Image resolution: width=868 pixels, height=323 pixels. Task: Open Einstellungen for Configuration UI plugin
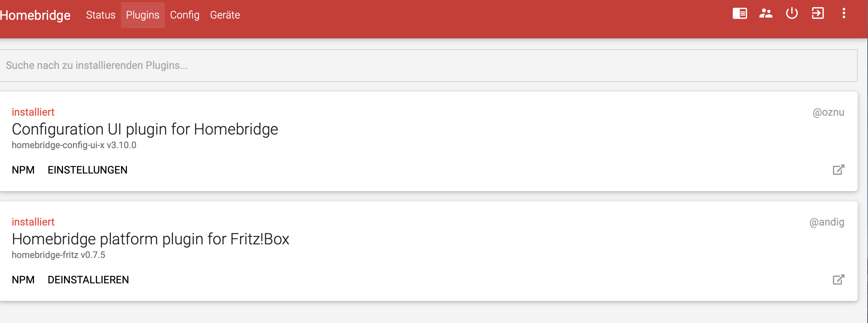point(87,170)
